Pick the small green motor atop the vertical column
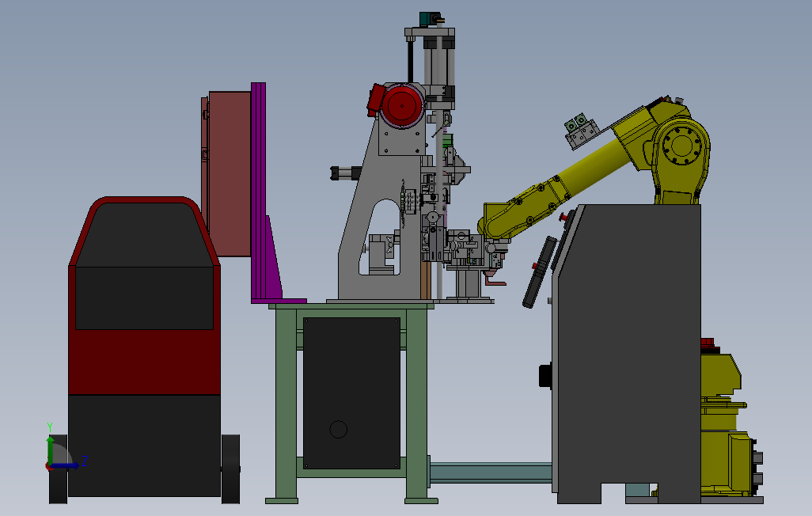Image resolution: width=812 pixels, height=516 pixels. point(429,19)
